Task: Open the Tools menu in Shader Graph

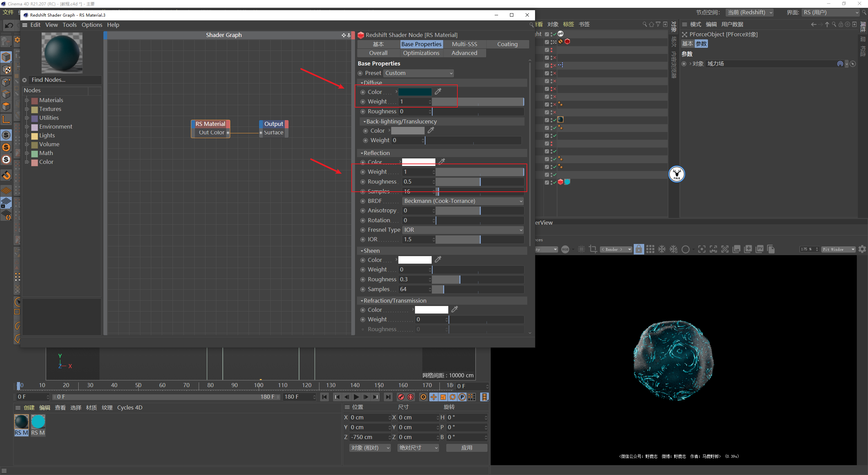Action: [x=70, y=25]
